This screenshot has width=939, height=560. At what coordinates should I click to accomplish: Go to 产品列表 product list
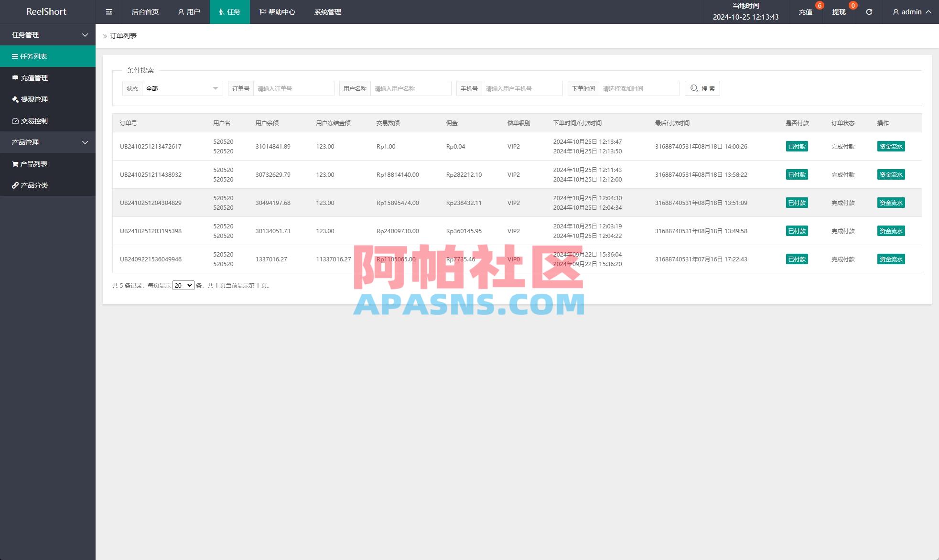coord(33,163)
